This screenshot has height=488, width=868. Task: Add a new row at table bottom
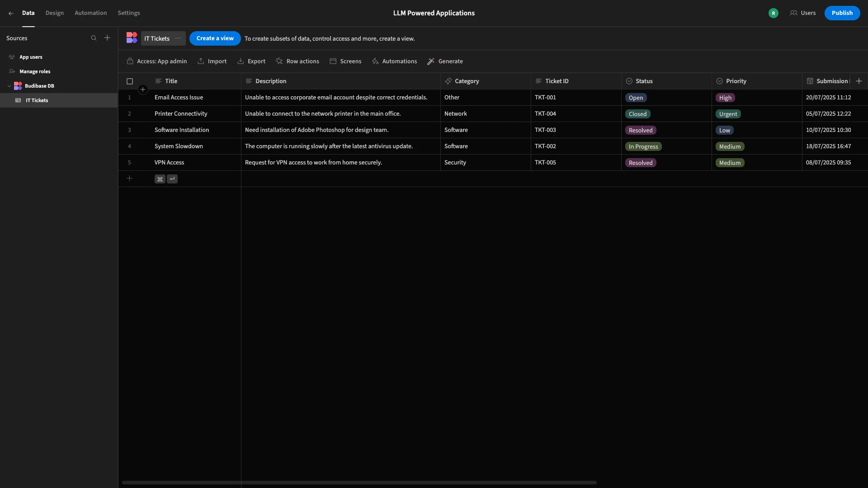129,178
